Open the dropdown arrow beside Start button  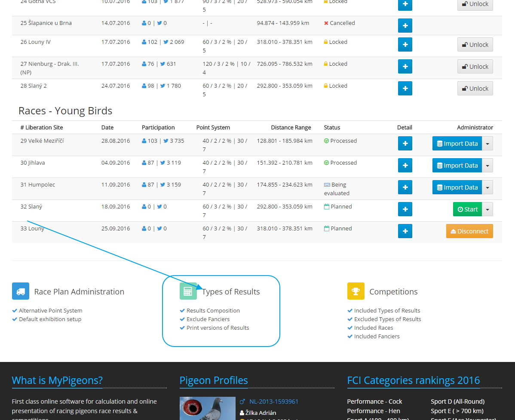click(x=487, y=209)
